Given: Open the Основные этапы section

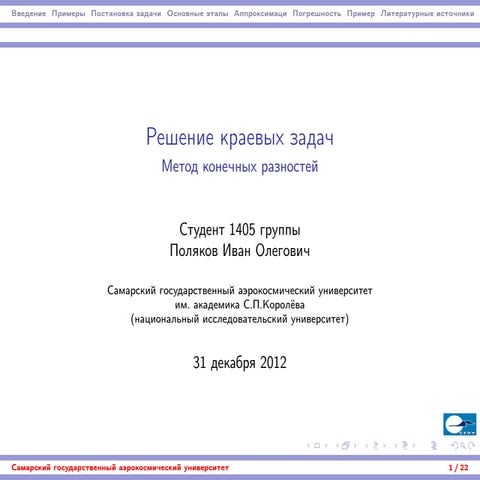Looking at the screenshot, I should [197, 14].
